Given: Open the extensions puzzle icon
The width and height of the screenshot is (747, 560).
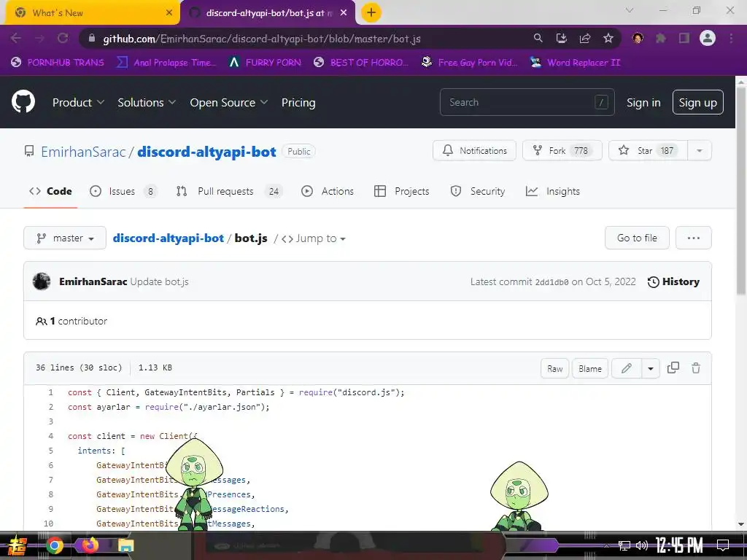Looking at the screenshot, I should click(x=661, y=38).
